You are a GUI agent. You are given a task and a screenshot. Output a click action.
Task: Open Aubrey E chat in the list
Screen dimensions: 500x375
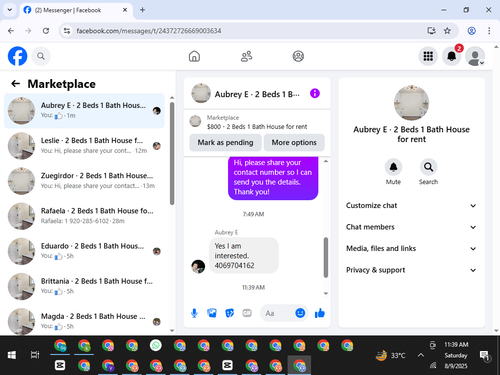[x=84, y=111]
